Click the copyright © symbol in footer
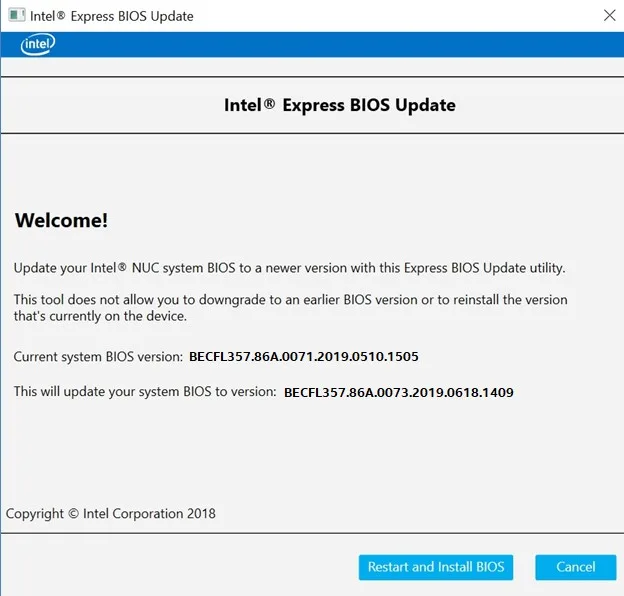The width and height of the screenshot is (624, 596). pyautogui.click(x=73, y=514)
